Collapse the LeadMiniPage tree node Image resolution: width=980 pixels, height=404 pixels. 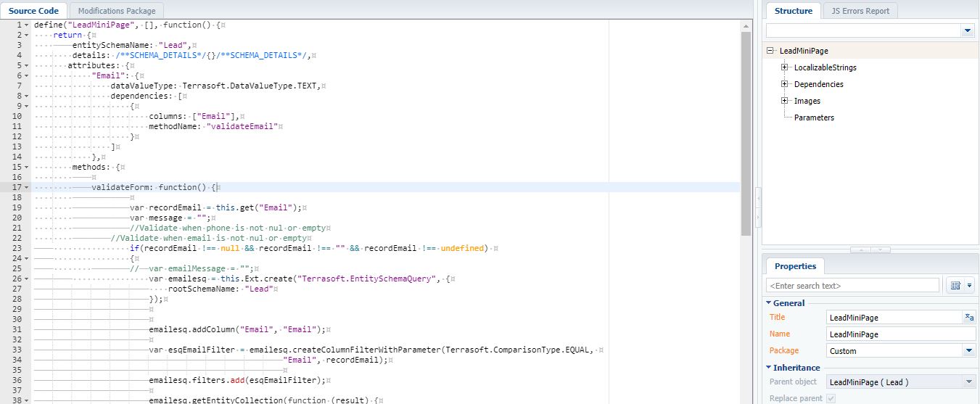[x=770, y=51]
